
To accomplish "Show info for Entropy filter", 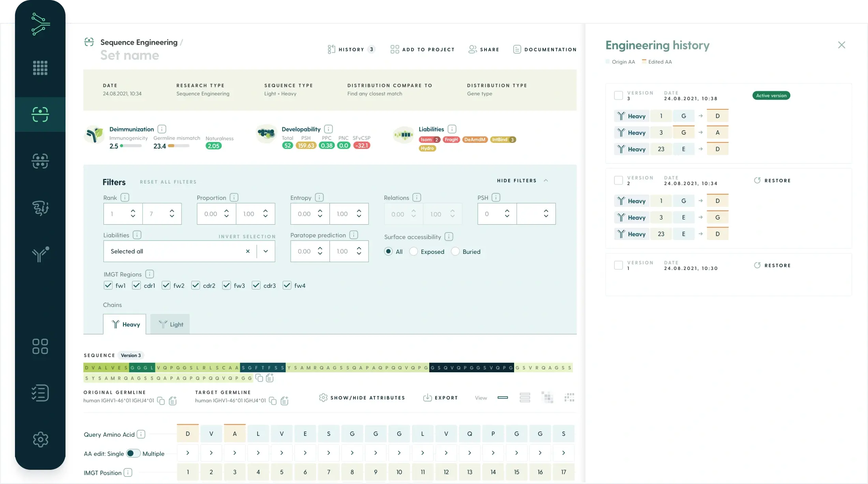I will 320,197.
